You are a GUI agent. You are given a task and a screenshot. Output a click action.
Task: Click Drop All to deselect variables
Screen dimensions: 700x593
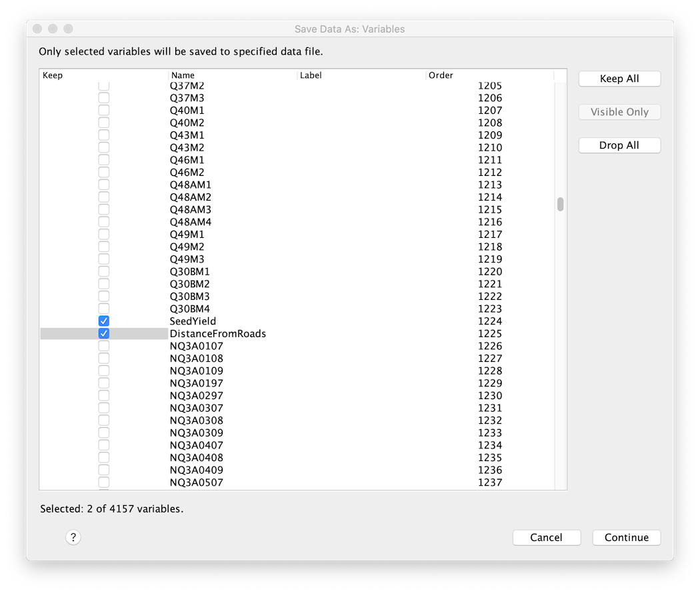pos(619,145)
